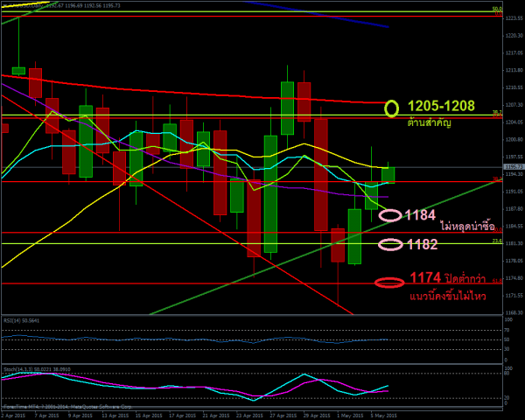Select the pink ellipse next to 1184
This screenshot has width=525, height=420.
tap(390, 215)
